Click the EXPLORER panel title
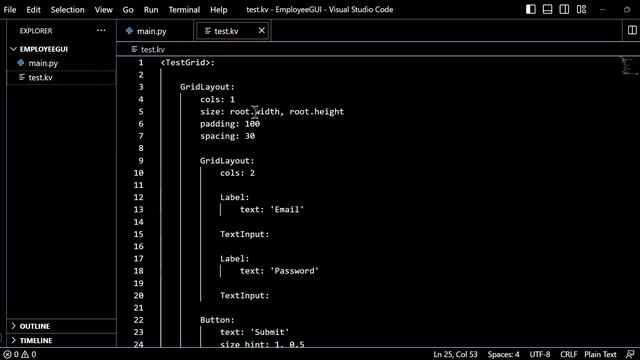The width and height of the screenshot is (640, 360). coord(36,31)
